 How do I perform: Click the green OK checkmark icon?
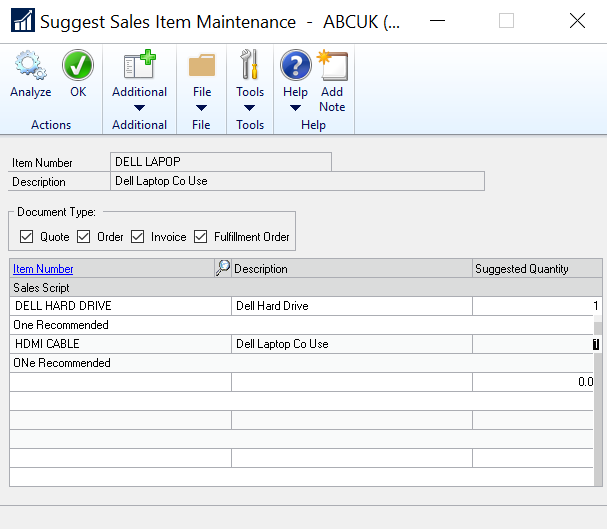point(78,65)
